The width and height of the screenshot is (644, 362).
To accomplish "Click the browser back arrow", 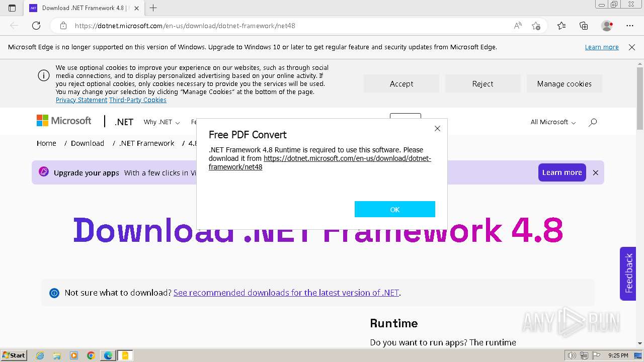I will point(14,26).
